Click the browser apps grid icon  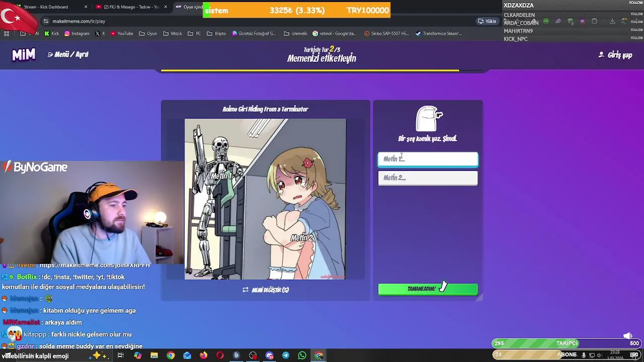[7, 34]
